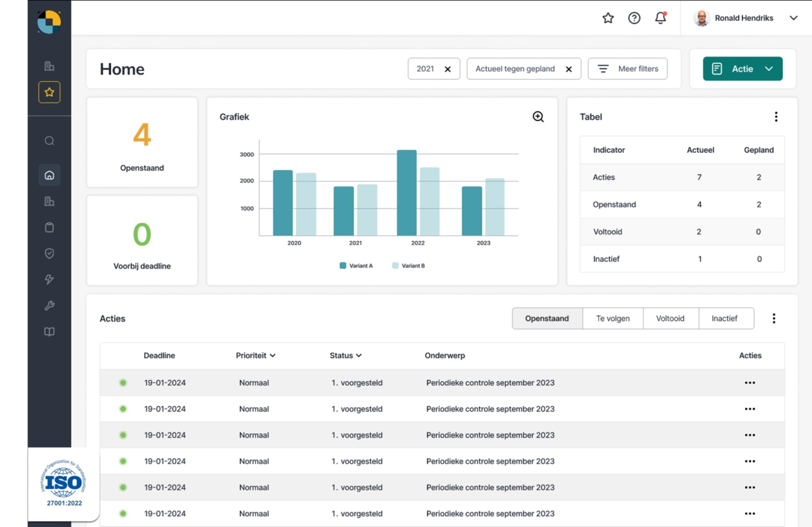This screenshot has width=812, height=527.
Task: Remove the Actueel tegen gepland filter
Action: coord(568,69)
